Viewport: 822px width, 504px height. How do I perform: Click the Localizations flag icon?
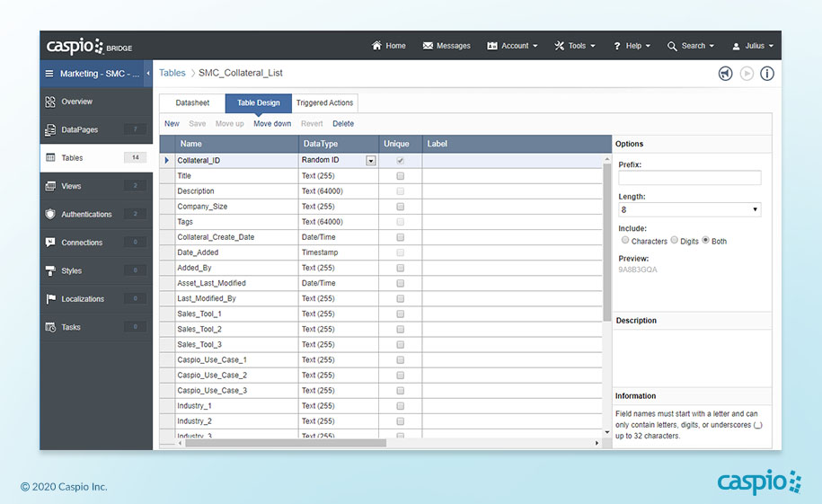point(50,299)
